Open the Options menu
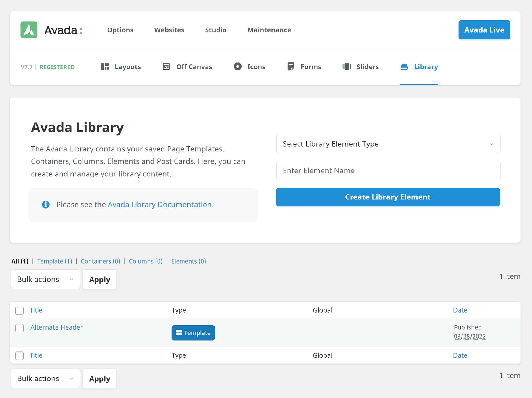Screen dimensions: 532x398 [120, 30]
